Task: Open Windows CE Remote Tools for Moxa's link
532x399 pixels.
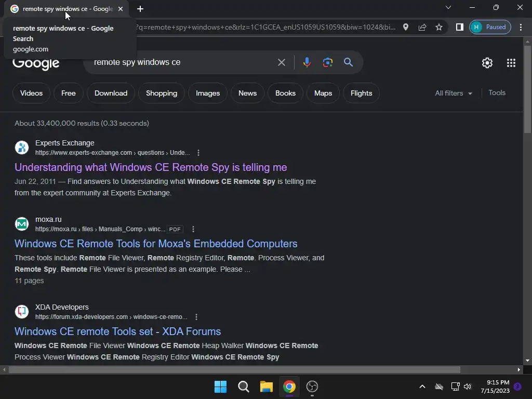Action: pos(156,244)
